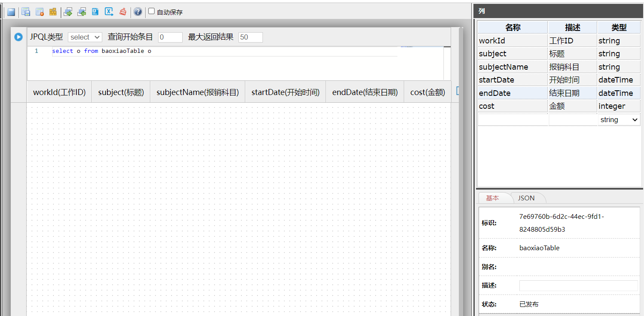Click the 列 panel title bar
This screenshot has width=644, height=316.
coord(558,11)
